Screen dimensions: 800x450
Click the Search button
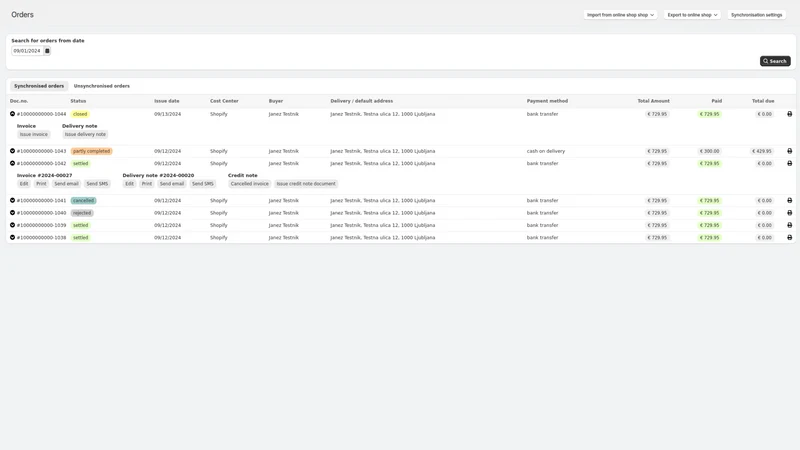[775, 61]
